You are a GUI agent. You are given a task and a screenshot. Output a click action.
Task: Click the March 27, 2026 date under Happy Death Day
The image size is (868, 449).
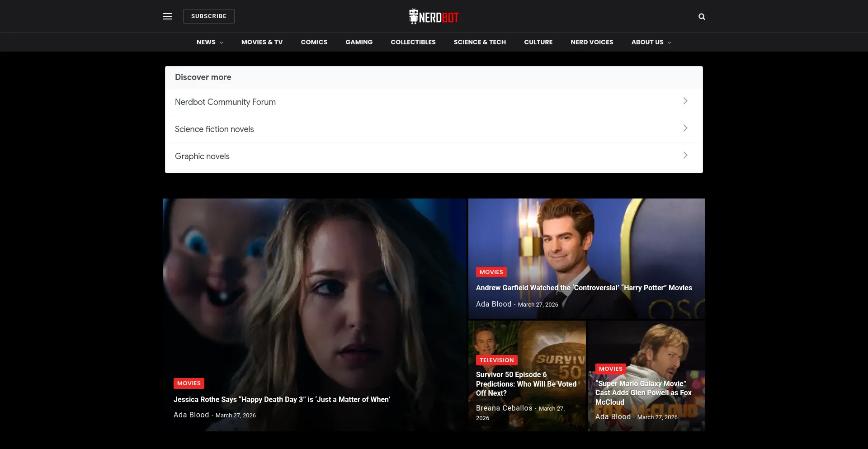pyautogui.click(x=236, y=416)
